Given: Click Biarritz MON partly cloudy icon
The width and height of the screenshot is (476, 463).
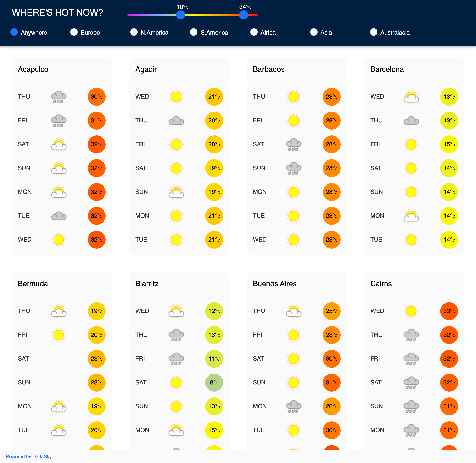Looking at the screenshot, I should [176, 430].
